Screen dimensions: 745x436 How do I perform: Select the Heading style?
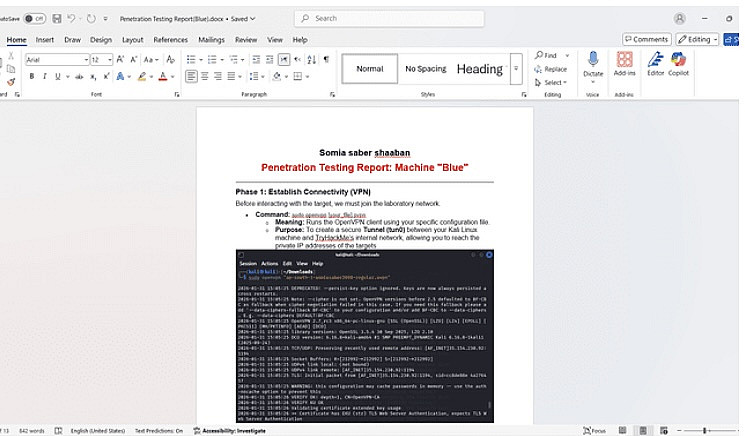(x=480, y=69)
